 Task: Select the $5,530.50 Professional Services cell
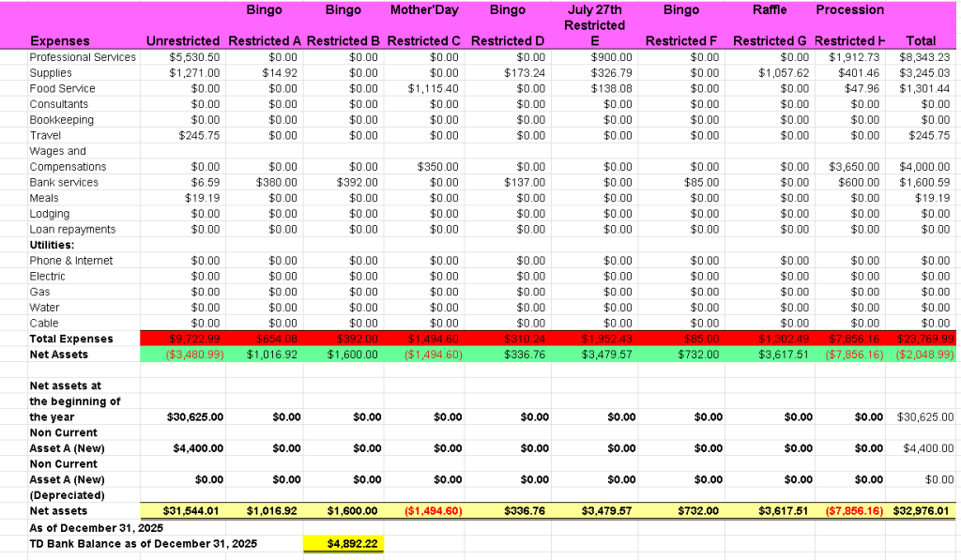(x=194, y=57)
